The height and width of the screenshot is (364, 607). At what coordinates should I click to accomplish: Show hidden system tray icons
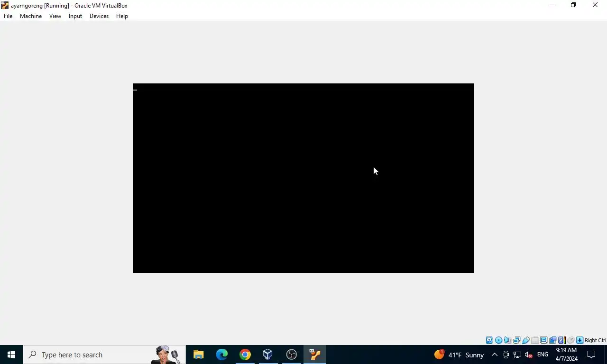(494, 355)
